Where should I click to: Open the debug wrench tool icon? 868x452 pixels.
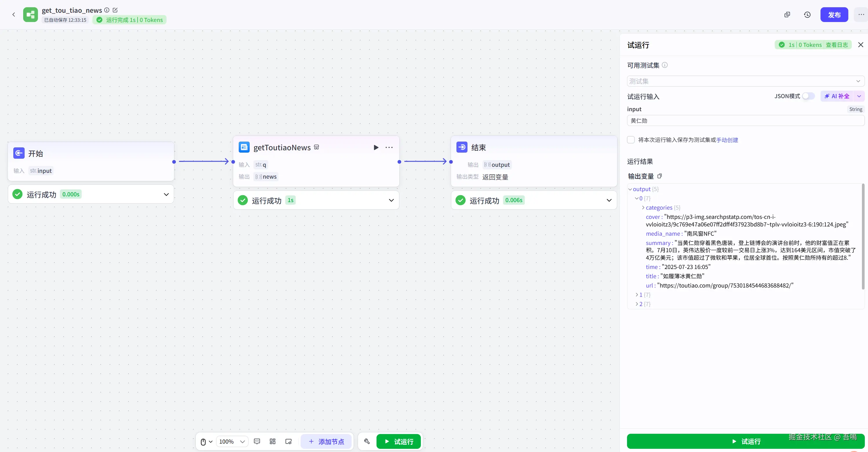tap(367, 441)
